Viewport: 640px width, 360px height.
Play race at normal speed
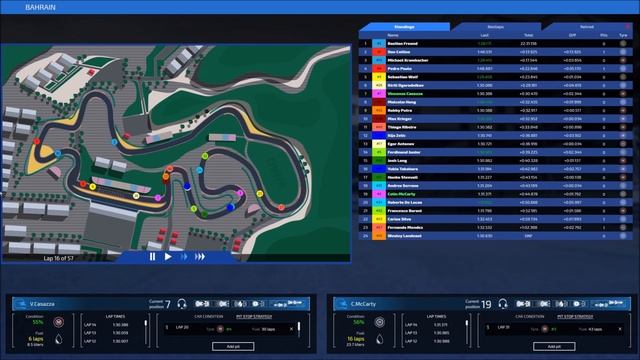pyautogui.click(x=168, y=257)
